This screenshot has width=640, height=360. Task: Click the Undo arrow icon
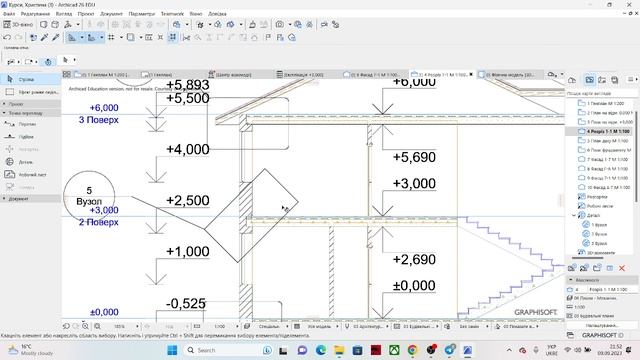click(x=7, y=38)
